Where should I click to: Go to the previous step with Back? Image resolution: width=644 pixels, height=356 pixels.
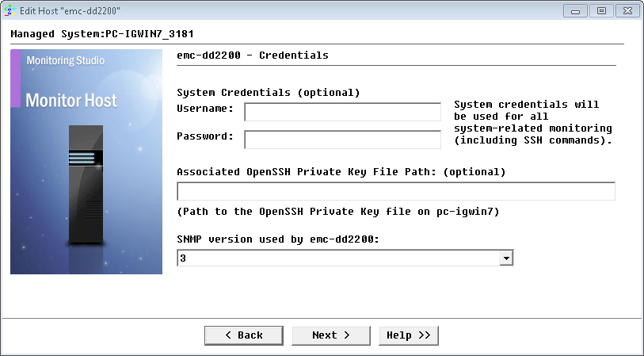point(243,335)
